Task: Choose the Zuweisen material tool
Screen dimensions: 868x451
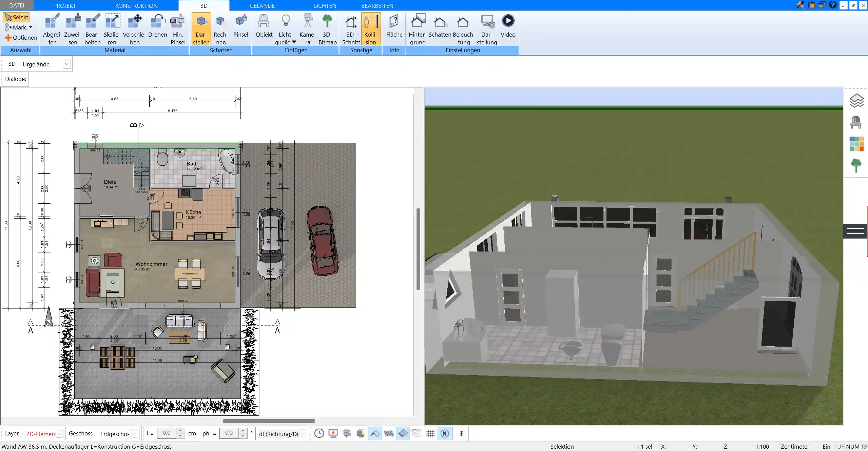Action: point(73,29)
